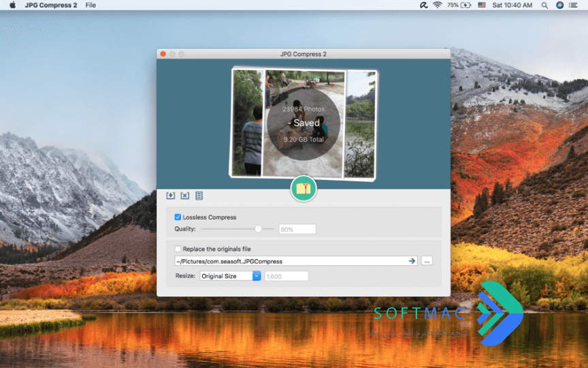Open the list view icon

point(199,196)
